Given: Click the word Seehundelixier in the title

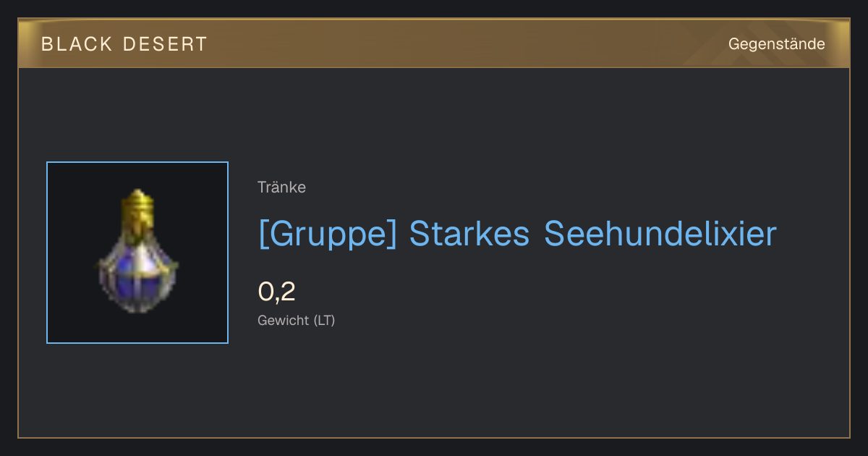Looking at the screenshot, I should 660,234.
